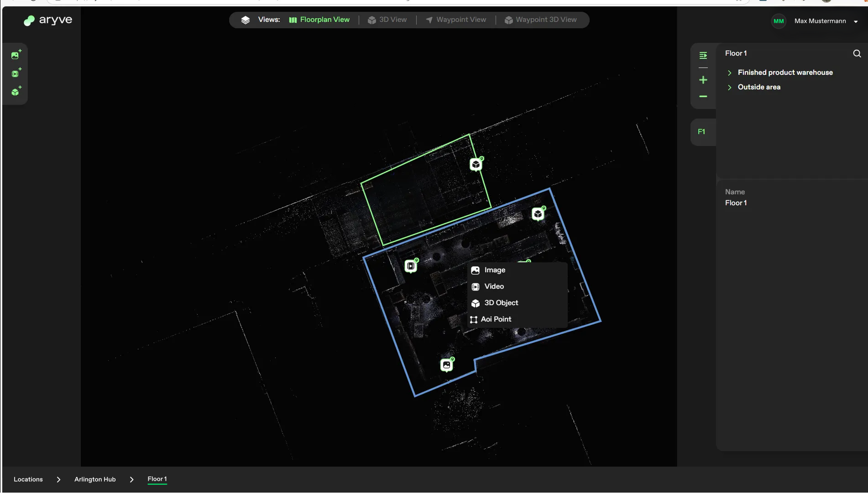This screenshot has width=868, height=499.
Task: Switch to Waypoint View tab
Action: coord(455,20)
